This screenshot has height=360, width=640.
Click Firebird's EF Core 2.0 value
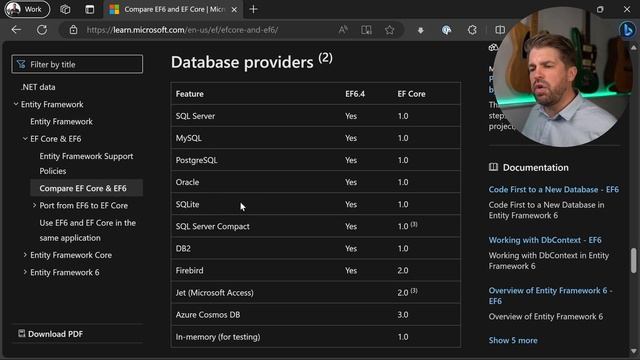(x=403, y=270)
